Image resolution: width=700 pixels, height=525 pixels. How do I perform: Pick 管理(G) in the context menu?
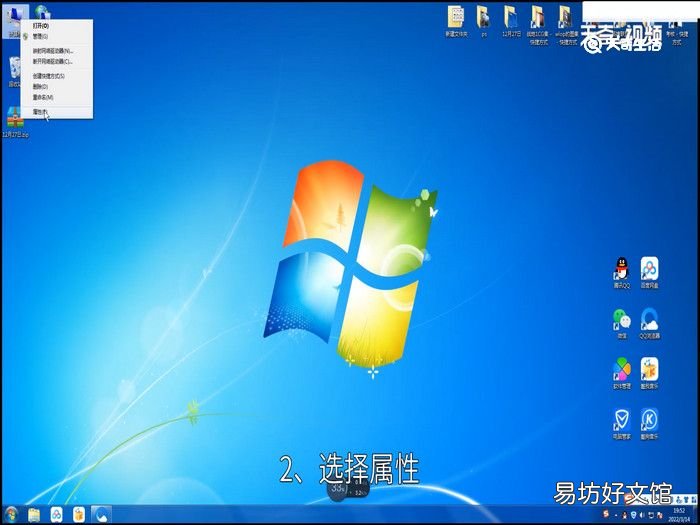[x=57, y=36]
